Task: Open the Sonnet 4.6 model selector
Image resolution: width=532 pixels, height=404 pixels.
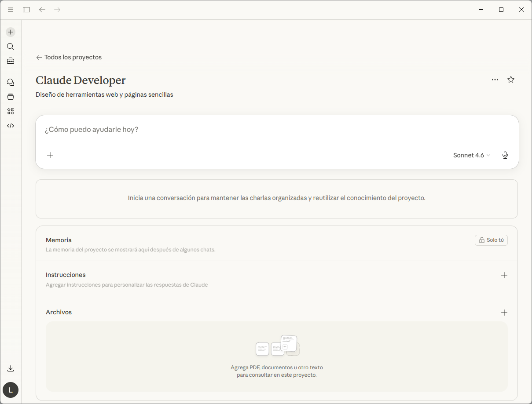Action: point(471,155)
